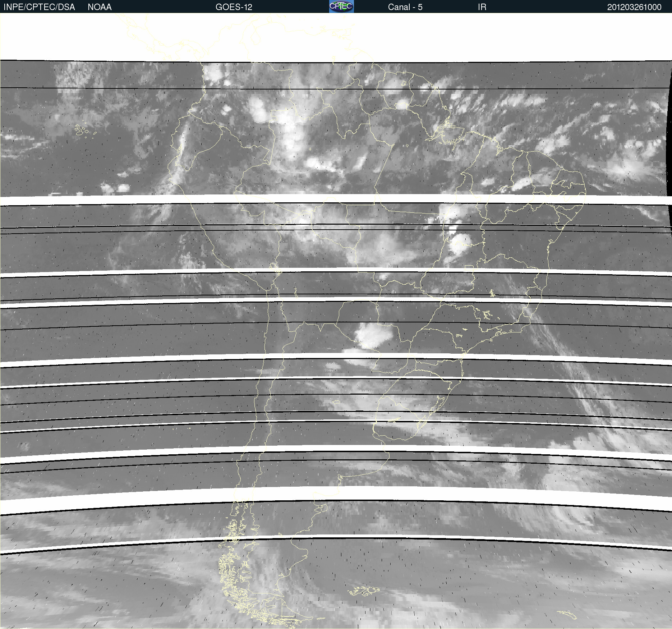
Task: Click the INPE/CPTEC/DSA header label
Action: pyautogui.click(x=39, y=7)
